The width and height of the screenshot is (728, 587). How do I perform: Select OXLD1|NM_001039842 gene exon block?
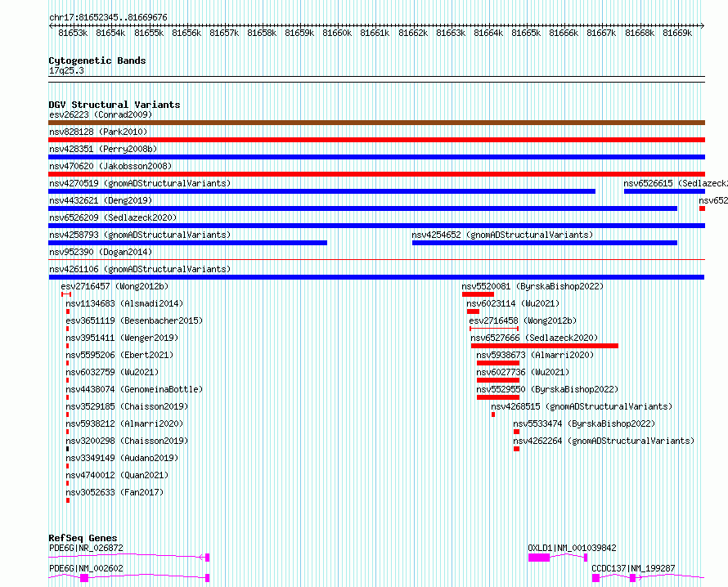[539, 558]
